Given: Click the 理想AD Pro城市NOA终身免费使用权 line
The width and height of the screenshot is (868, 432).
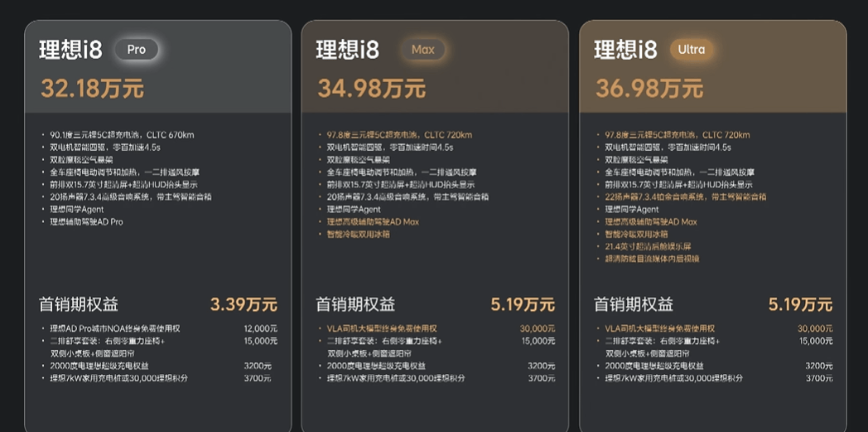Looking at the screenshot, I should [115, 328].
